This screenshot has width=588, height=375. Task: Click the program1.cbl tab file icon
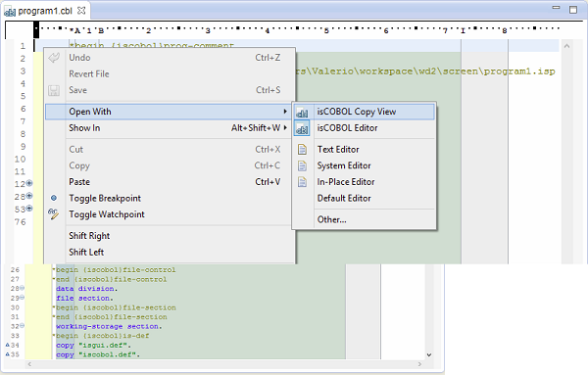[10, 12]
